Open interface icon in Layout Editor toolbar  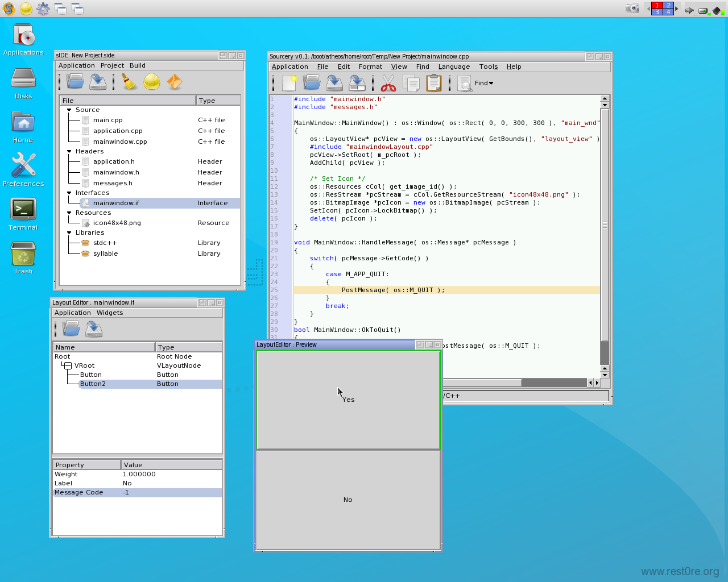71,329
